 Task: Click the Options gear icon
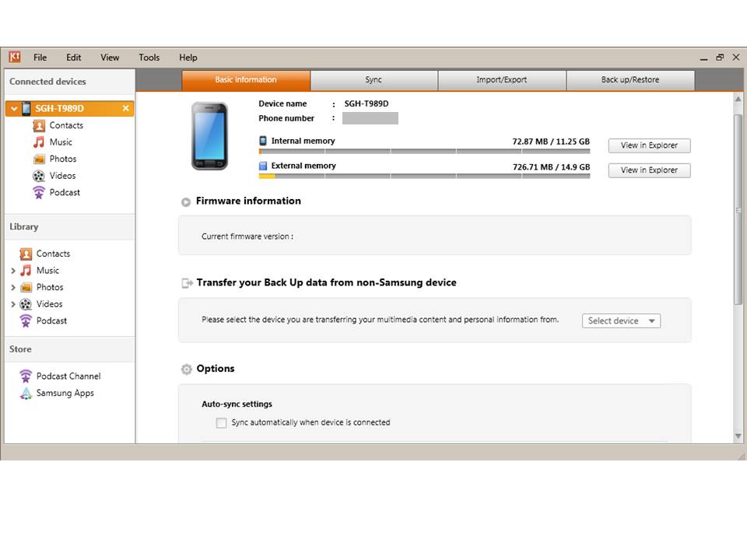click(x=186, y=369)
